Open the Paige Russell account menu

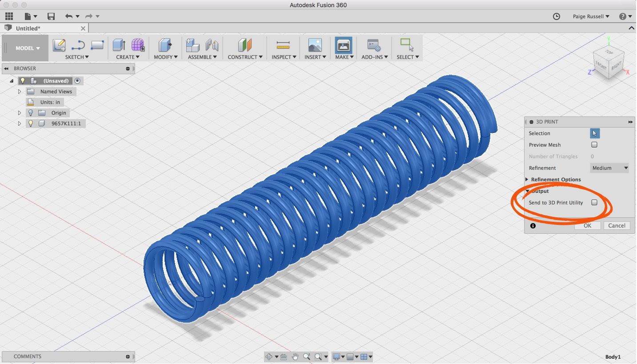click(x=591, y=16)
